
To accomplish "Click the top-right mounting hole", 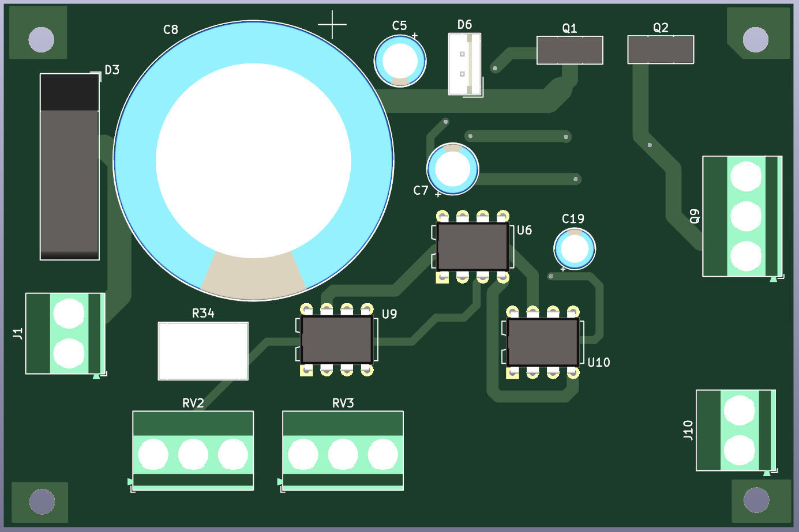I will click(x=755, y=40).
